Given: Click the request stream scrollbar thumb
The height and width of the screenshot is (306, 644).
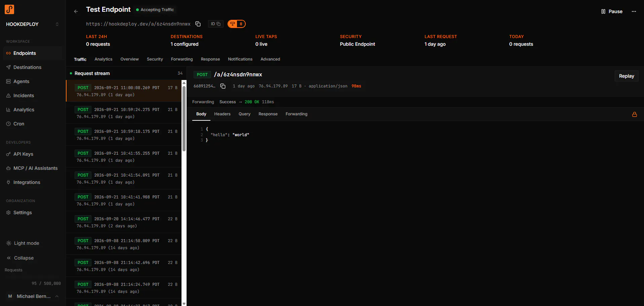Looking at the screenshot, I should pyautogui.click(x=184, y=119).
